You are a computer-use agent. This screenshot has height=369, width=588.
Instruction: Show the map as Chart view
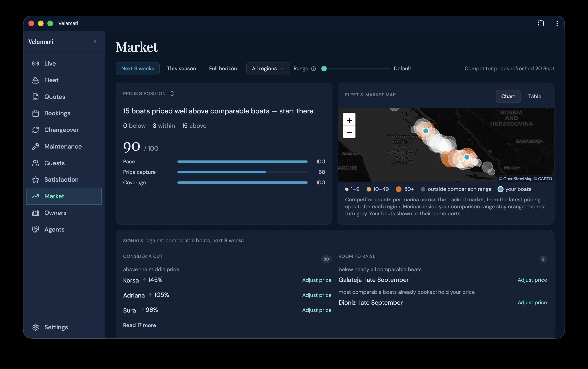point(508,96)
